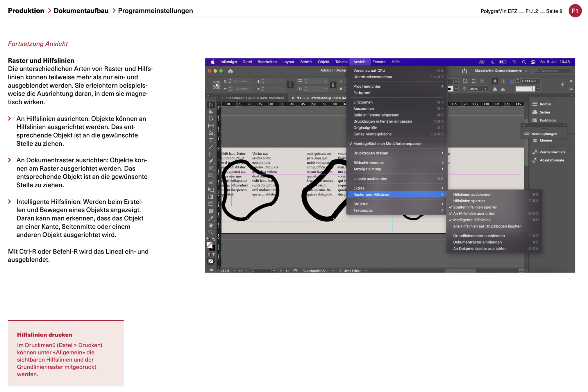Select the Zoom magnifier tool
The height and width of the screenshot is (392, 588).
pos(211,232)
